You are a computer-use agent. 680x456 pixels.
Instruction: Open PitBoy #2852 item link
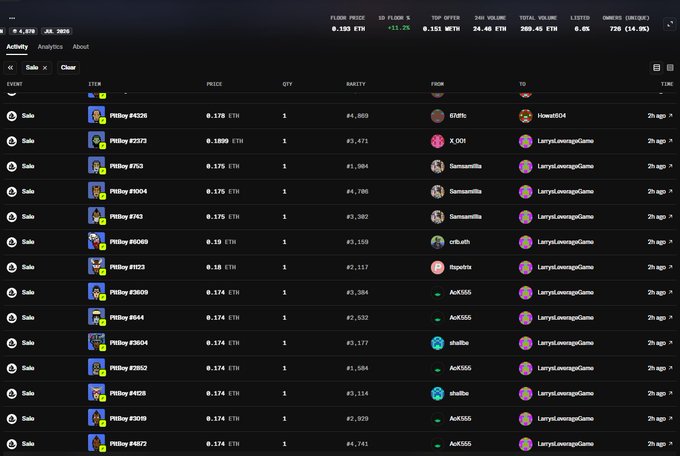(x=128, y=368)
